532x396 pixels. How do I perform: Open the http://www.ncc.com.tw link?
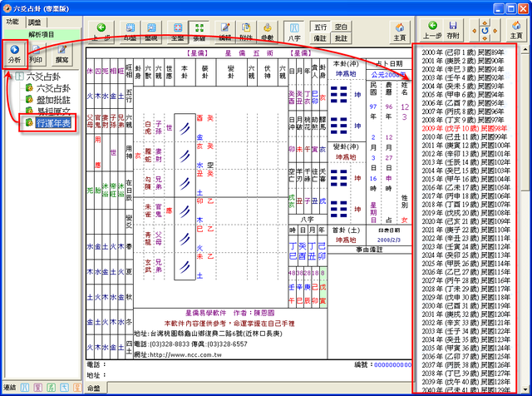[x=186, y=355]
